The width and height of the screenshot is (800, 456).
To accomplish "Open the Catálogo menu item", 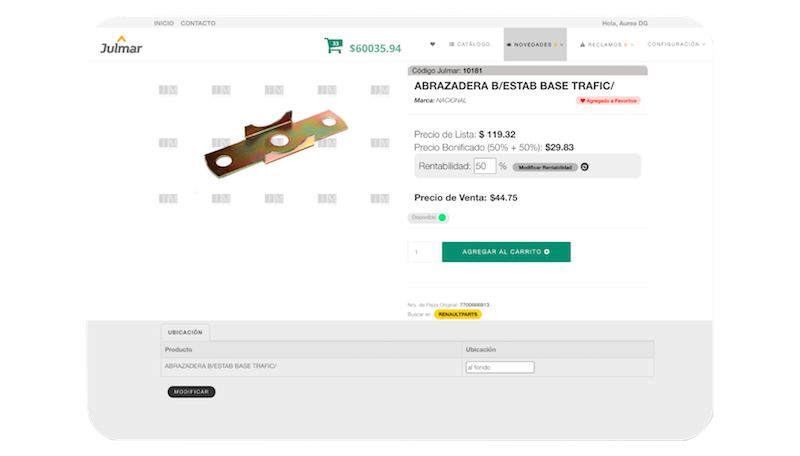I will 469,44.
